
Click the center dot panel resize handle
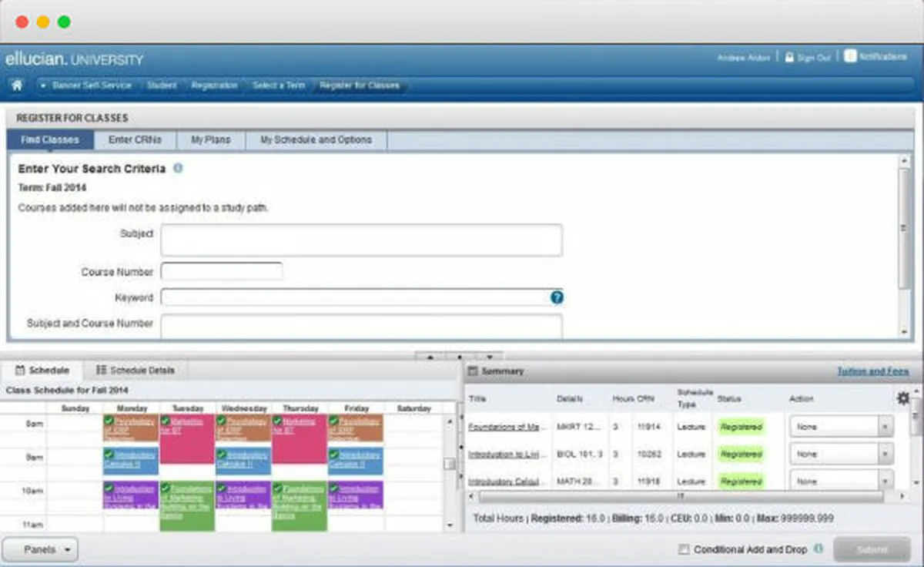point(460,357)
